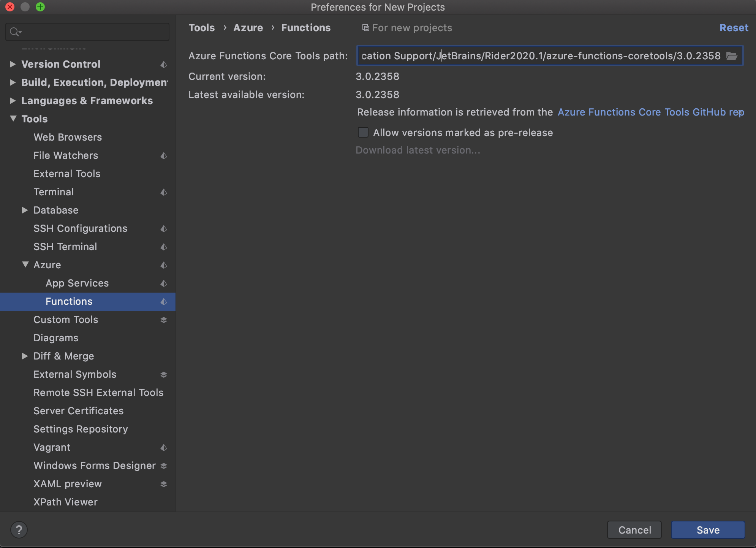
Task: Click the Save button
Action: click(x=708, y=530)
